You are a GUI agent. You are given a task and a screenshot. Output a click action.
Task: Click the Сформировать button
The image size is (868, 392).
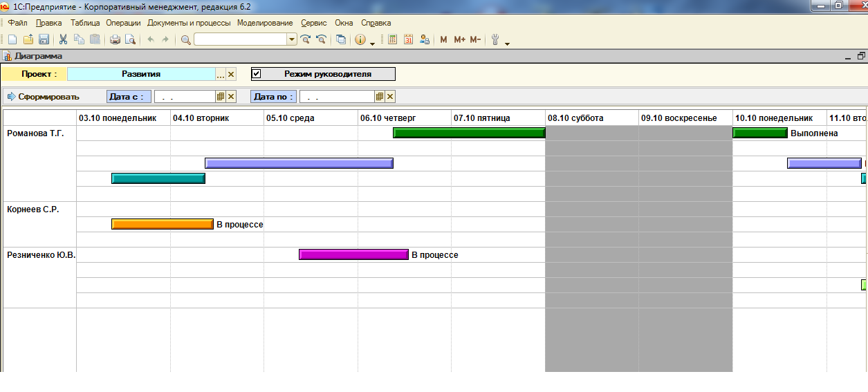[x=44, y=97]
